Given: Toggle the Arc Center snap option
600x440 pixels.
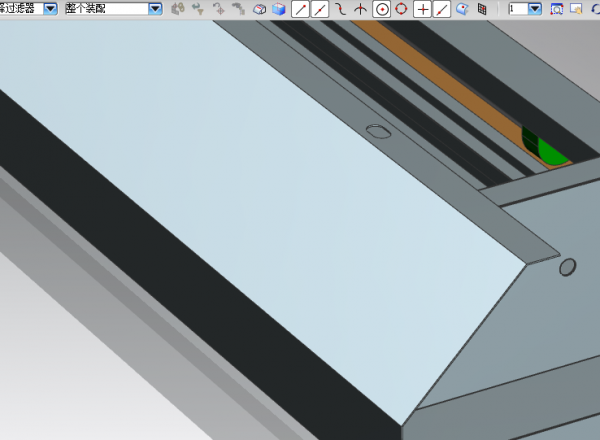Looking at the screenshot, I should (382, 9).
